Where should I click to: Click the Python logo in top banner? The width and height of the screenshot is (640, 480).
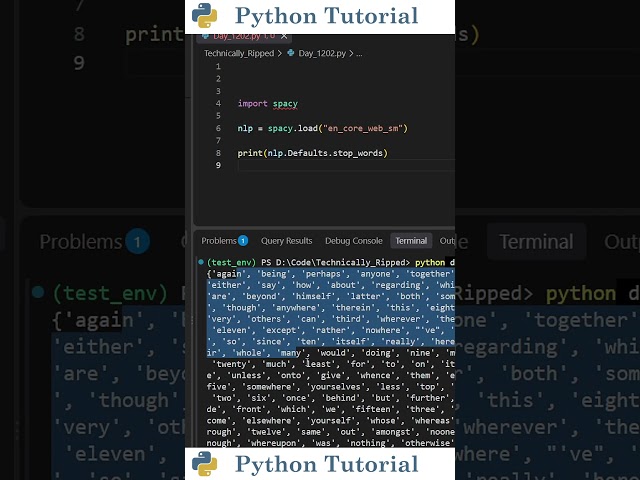(x=204, y=16)
